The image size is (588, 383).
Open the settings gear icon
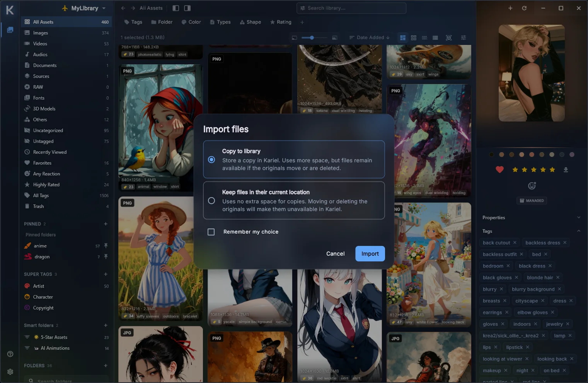click(10, 372)
